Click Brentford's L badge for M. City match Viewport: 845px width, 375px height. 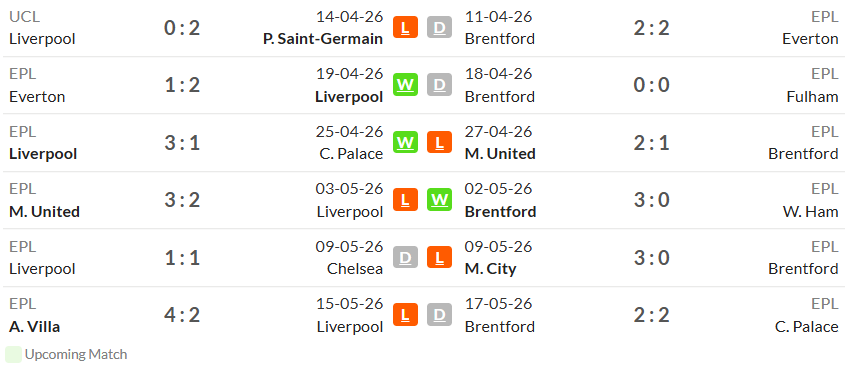tap(440, 257)
